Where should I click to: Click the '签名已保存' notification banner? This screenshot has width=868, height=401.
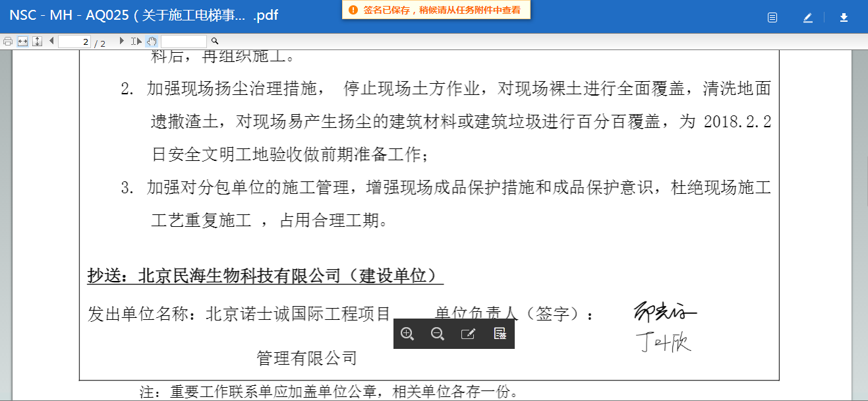tap(432, 11)
